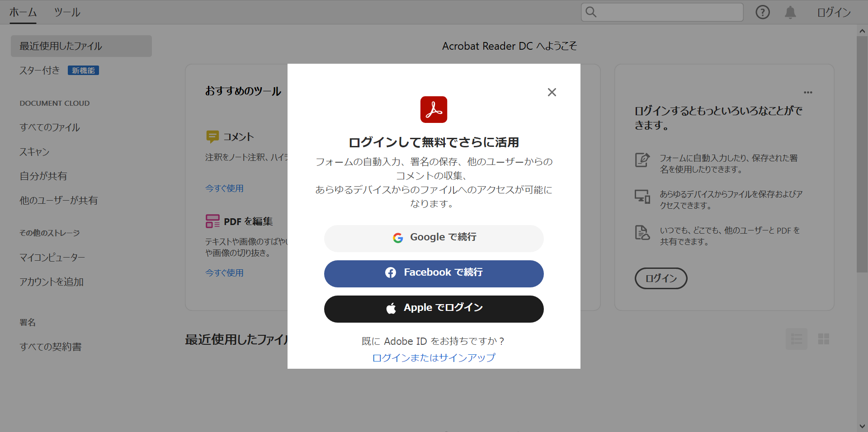Click the share PDF icon in login card
Screen dimensions: 868x432
click(642, 232)
